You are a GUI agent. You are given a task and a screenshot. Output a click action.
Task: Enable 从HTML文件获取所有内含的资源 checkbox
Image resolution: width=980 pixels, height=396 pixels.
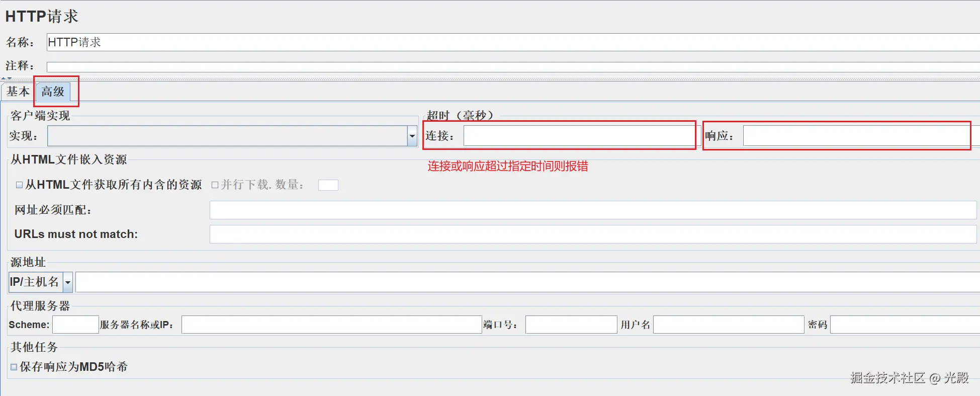19,185
